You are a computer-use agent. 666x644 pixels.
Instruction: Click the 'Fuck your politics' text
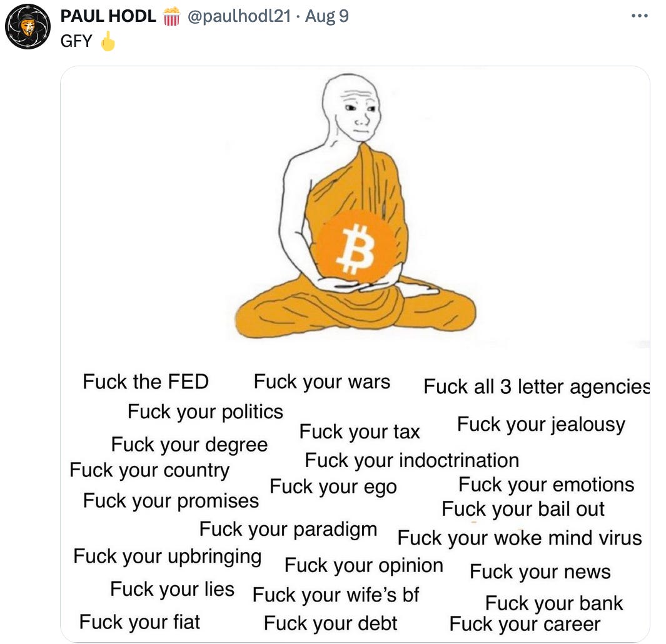click(x=206, y=412)
